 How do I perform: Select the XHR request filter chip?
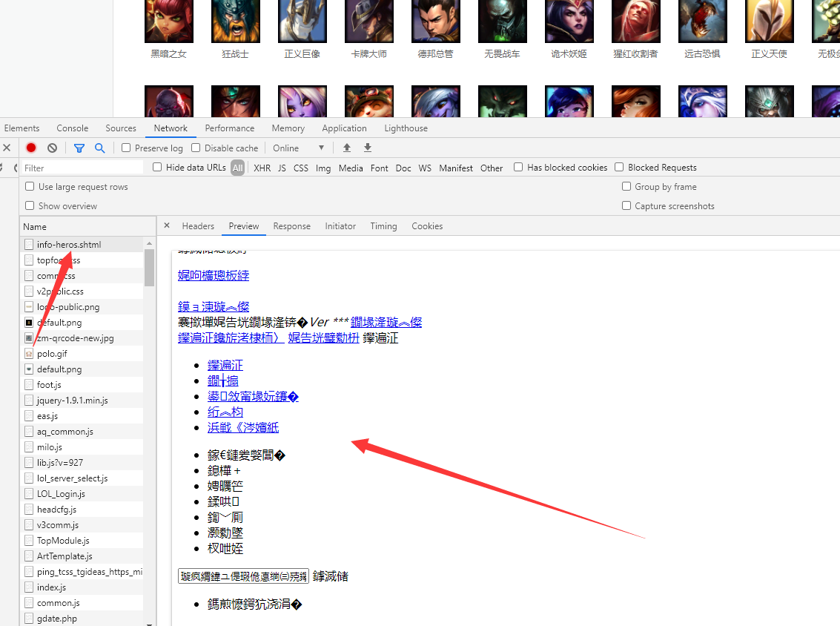(x=262, y=168)
